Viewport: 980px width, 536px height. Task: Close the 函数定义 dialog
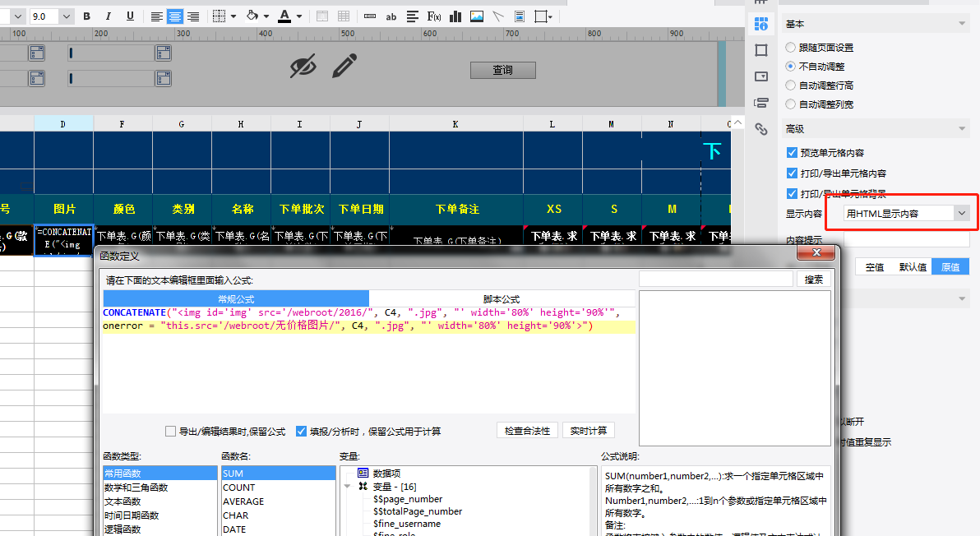click(x=816, y=252)
